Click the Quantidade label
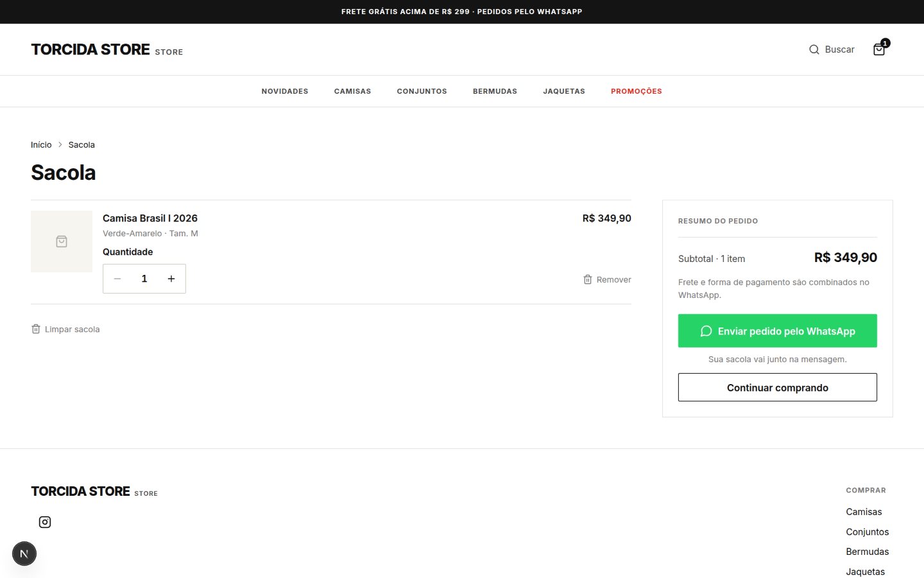924x578 pixels. (x=128, y=252)
